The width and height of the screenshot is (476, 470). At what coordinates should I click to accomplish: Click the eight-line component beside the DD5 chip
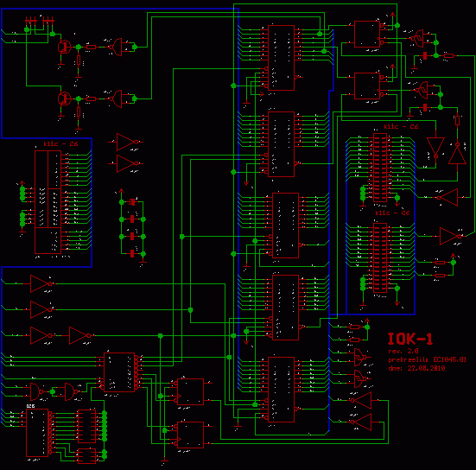click(87, 426)
